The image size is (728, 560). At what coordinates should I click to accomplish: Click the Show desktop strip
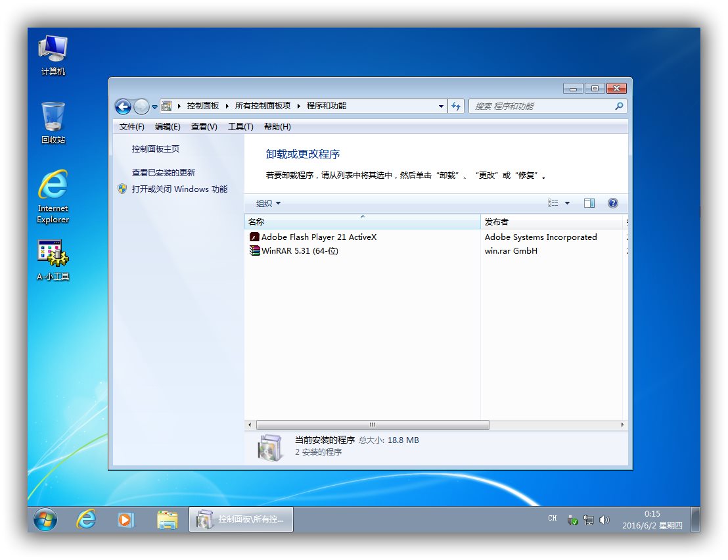695,519
